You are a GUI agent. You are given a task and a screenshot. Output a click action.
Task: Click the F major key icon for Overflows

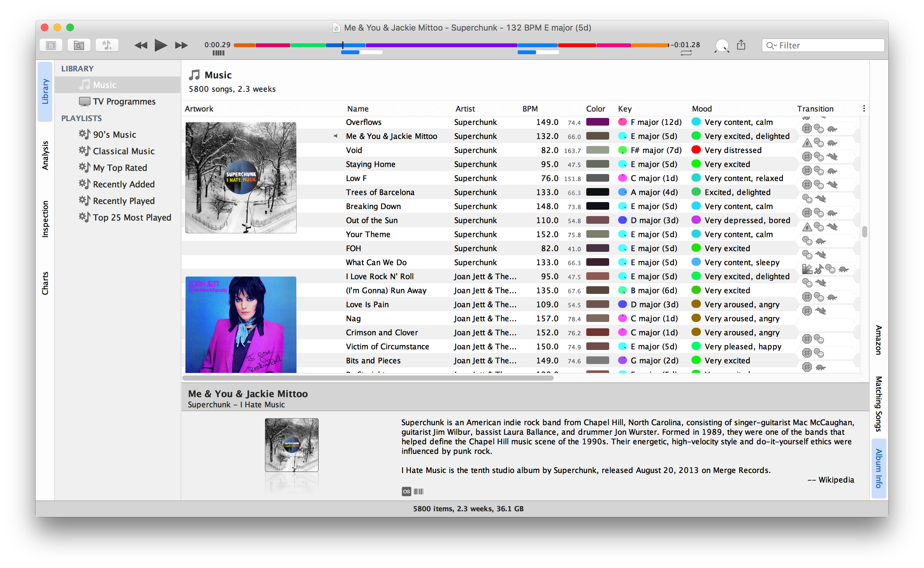click(x=622, y=122)
